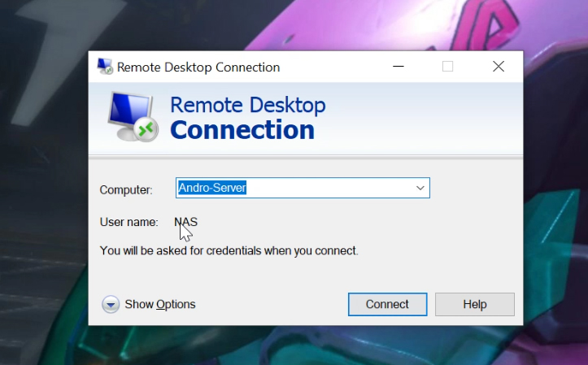
Task: Expand options with the Show Options arrow icon
Action: point(111,304)
